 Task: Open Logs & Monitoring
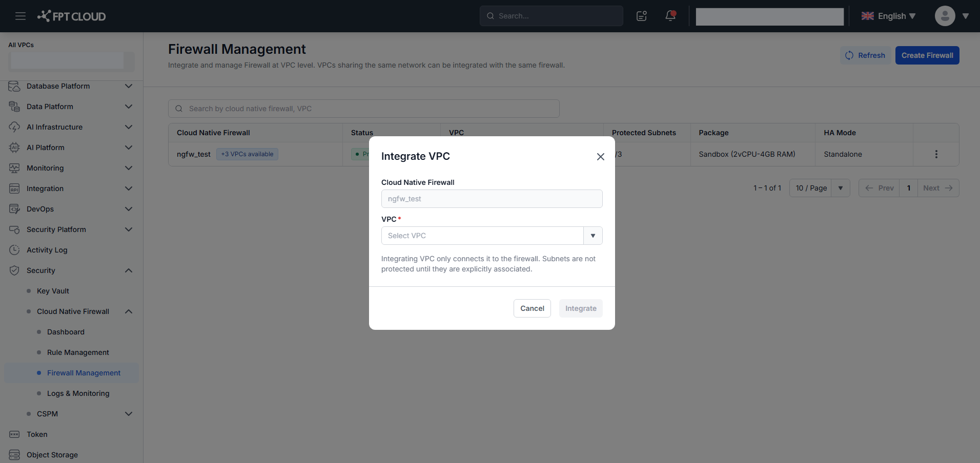click(x=78, y=393)
